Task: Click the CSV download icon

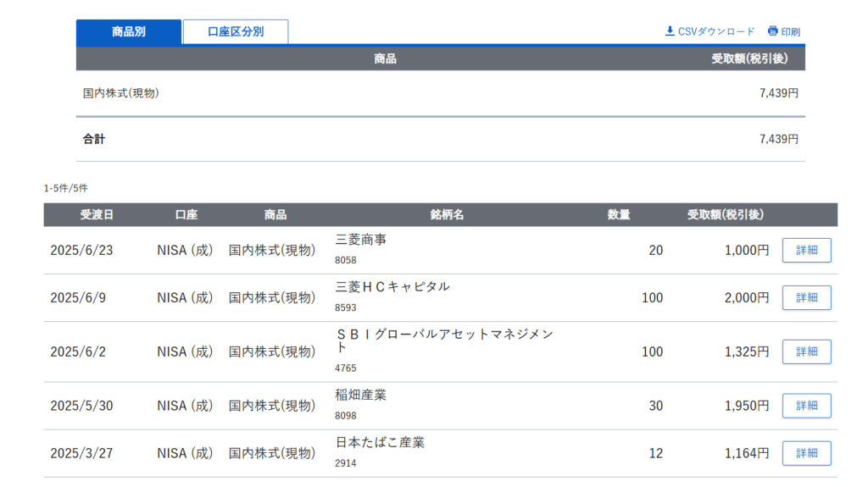Action: click(x=670, y=31)
